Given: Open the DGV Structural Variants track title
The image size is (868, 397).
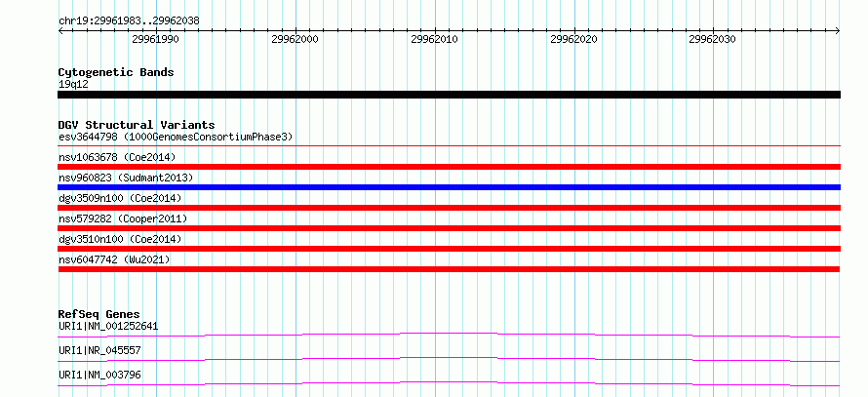Looking at the screenshot, I should tap(137, 125).
